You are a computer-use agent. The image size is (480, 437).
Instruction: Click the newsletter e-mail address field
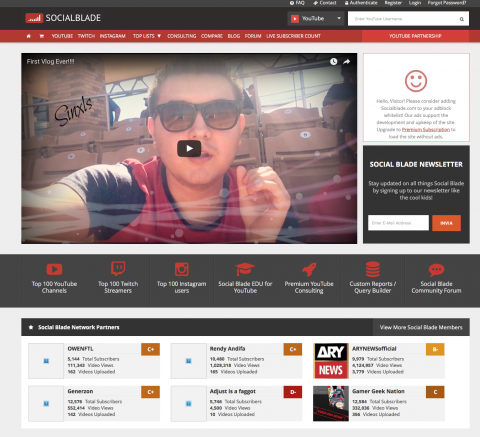point(398,223)
